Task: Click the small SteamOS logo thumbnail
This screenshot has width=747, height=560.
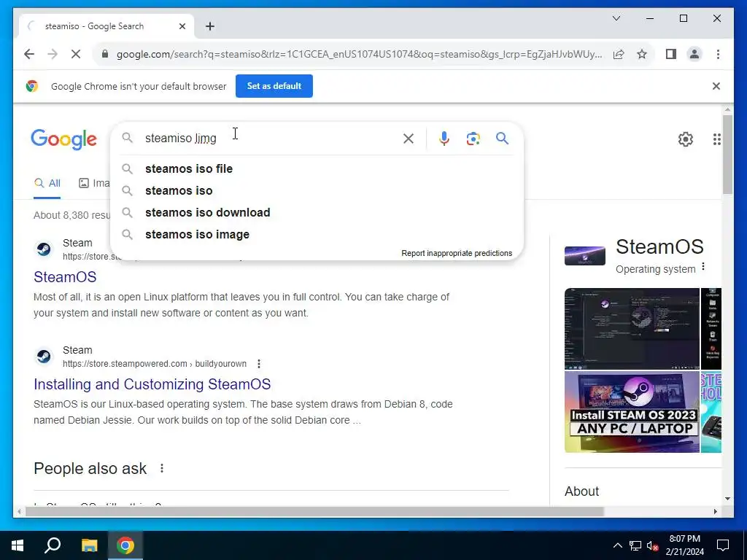Action: [x=584, y=256]
